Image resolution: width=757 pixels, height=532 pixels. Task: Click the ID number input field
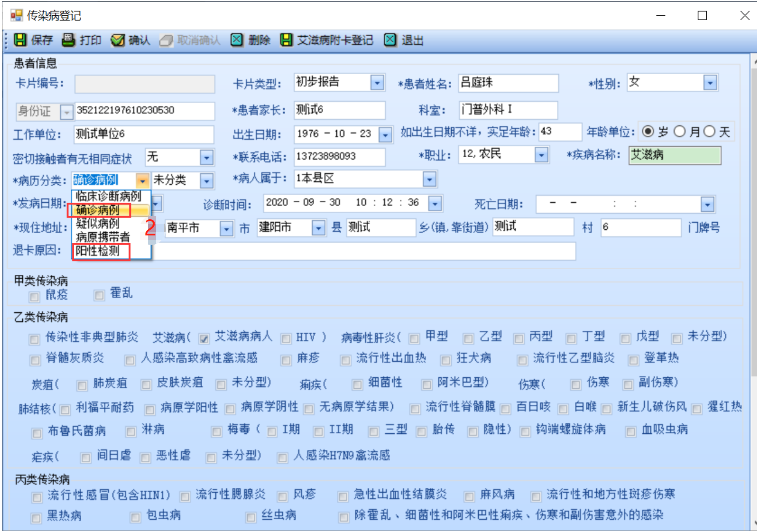(145, 111)
